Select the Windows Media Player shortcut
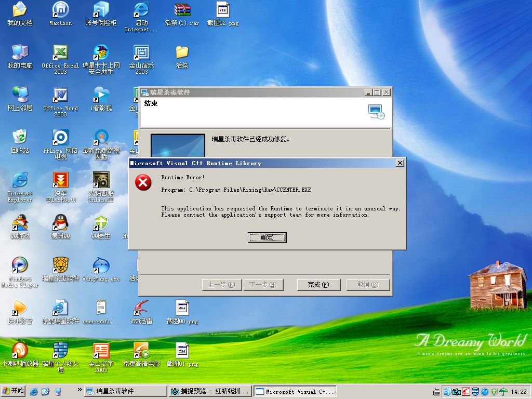 20,272
